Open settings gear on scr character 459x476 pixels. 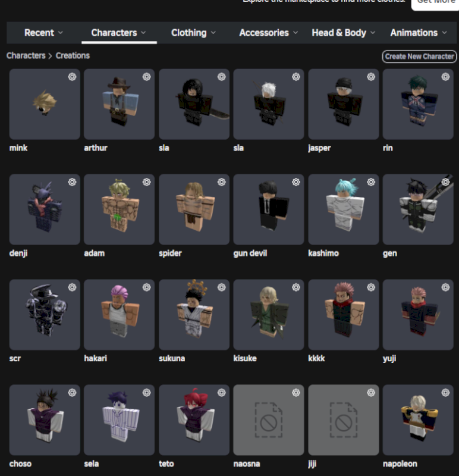[x=72, y=287]
